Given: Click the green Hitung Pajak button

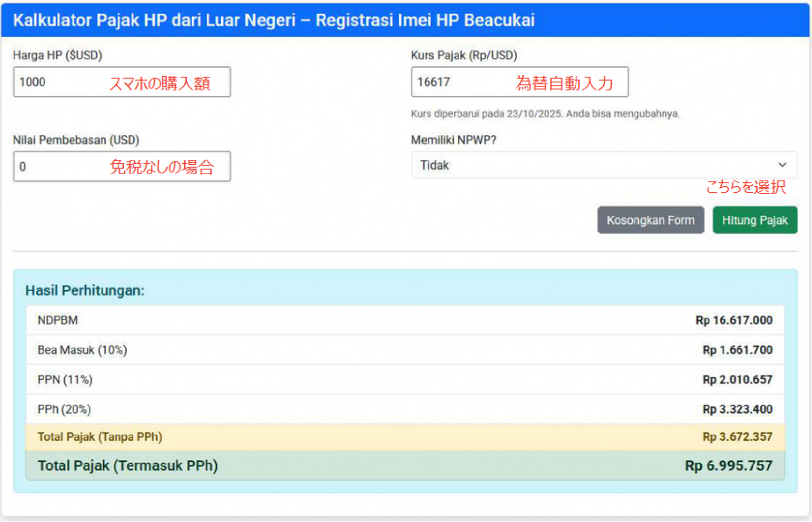Looking at the screenshot, I should (754, 220).
